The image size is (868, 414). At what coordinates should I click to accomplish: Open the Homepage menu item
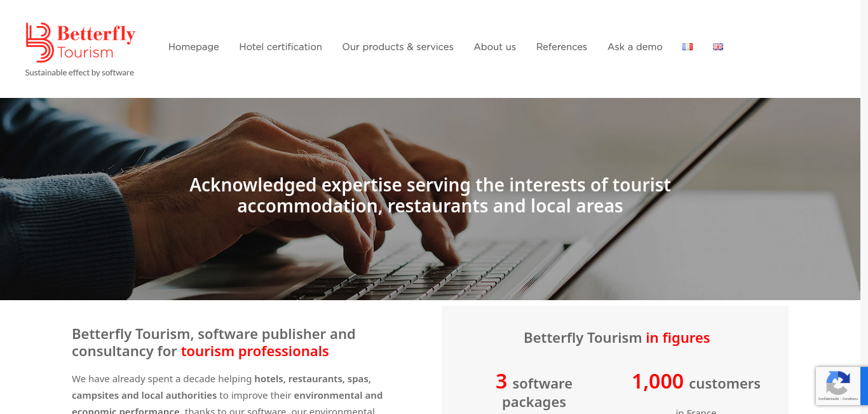point(194,47)
